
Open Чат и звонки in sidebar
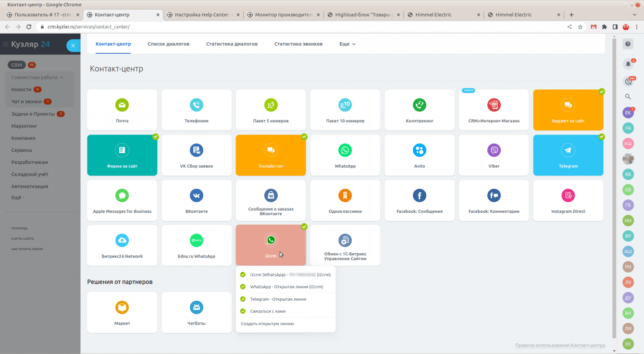click(x=26, y=101)
